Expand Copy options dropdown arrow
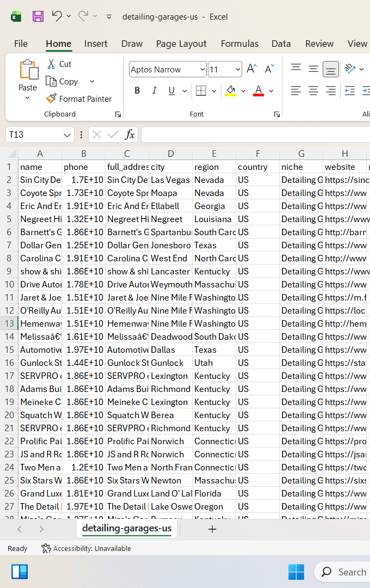The image size is (370, 588). click(92, 81)
